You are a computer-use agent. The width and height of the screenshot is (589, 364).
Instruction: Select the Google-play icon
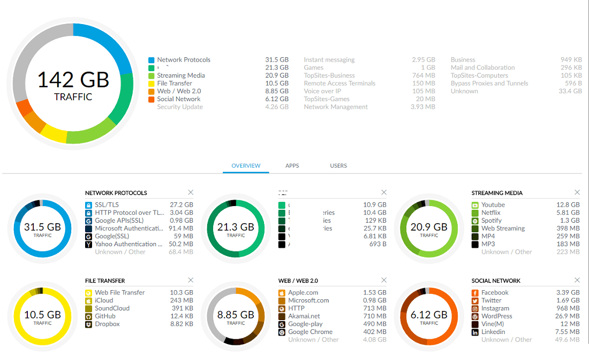(x=282, y=324)
